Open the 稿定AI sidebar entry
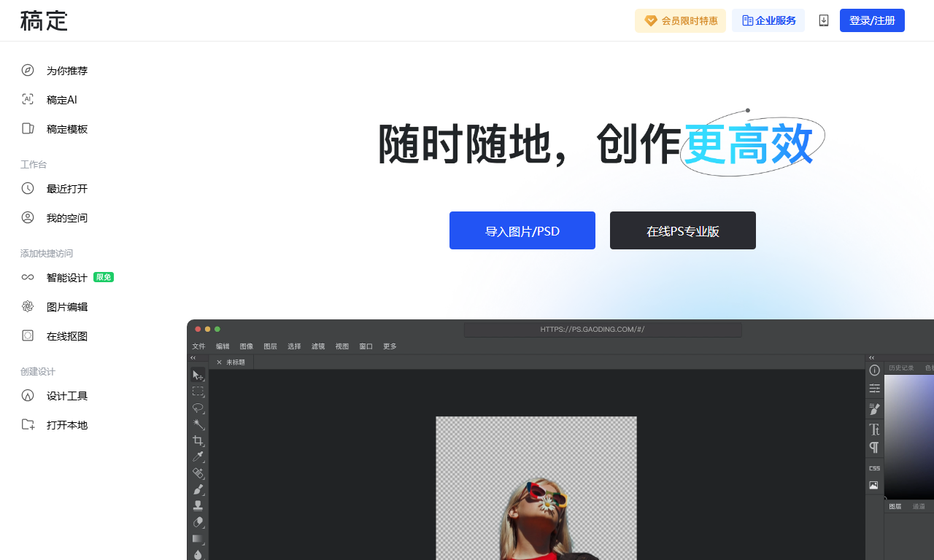Screen dimensions: 934x560 pos(62,100)
